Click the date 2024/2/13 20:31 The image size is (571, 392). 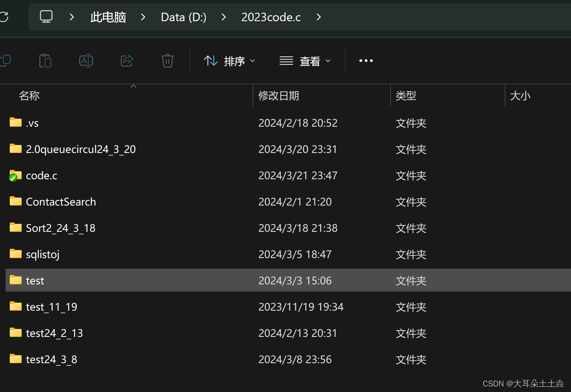coord(298,334)
